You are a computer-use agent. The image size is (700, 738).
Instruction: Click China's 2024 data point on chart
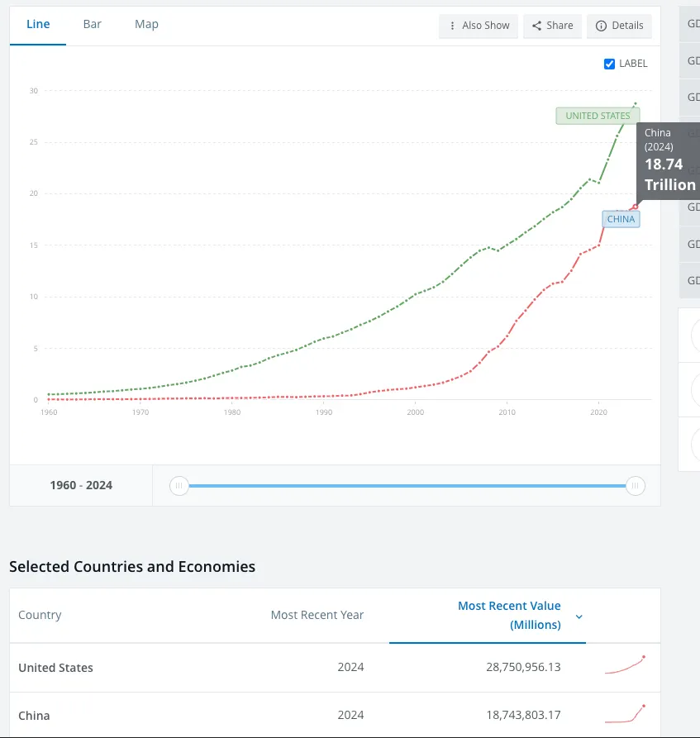pos(636,207)
